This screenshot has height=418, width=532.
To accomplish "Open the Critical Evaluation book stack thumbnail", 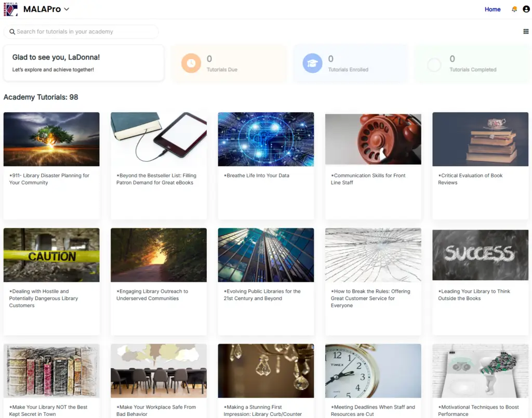I will pyautogui.click(x=481, y=139).
